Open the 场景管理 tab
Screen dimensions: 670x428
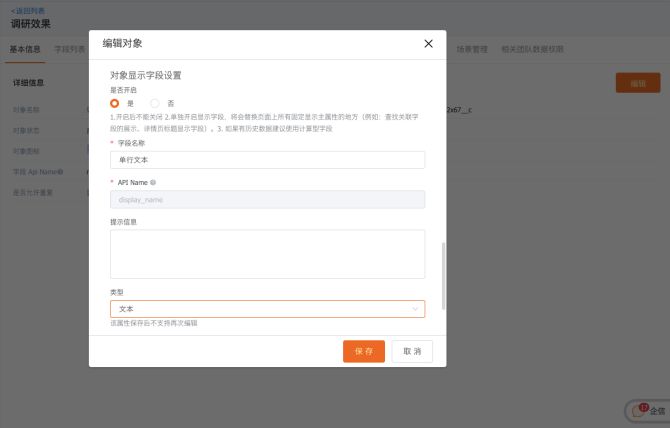tap(472, 48)
